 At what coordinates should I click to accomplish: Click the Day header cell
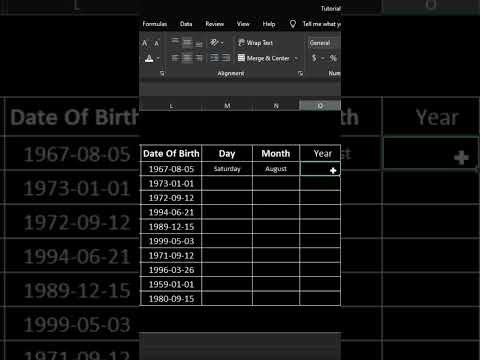coord(227,154)
